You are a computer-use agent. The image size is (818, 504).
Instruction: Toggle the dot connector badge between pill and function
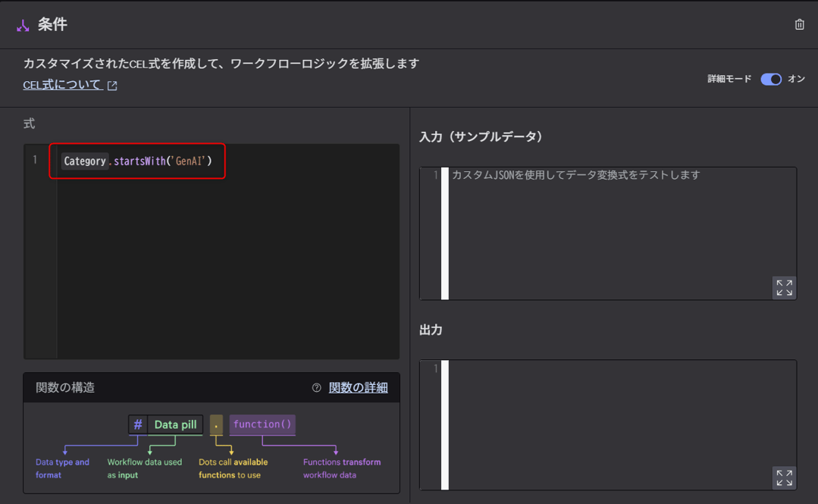pyautogui.click(x=215, y=424)
